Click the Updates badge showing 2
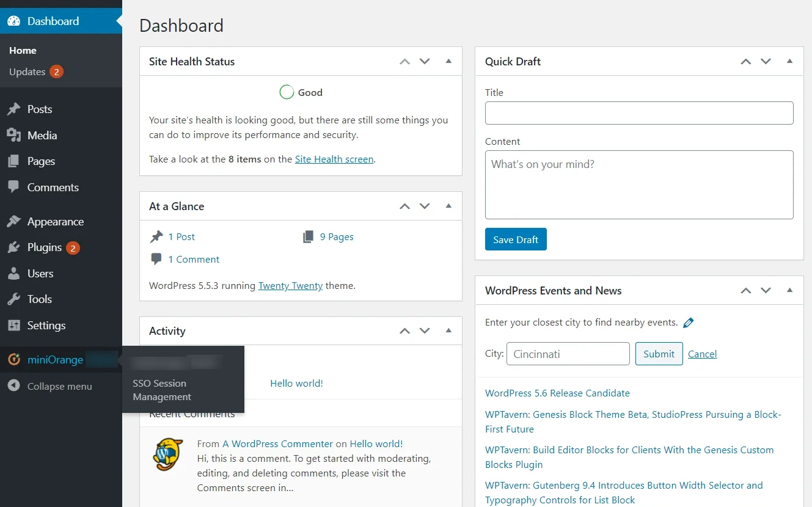 point(56,71)
